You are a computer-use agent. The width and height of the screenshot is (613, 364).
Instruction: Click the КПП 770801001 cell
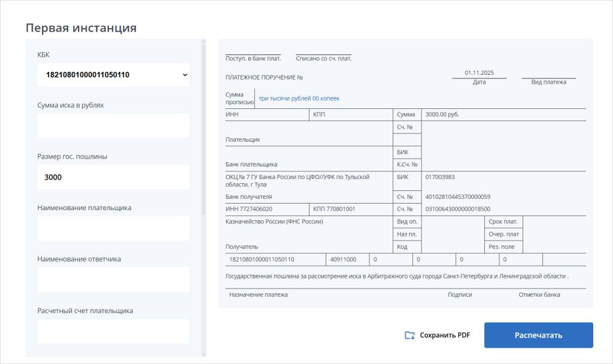pos(334,209)
